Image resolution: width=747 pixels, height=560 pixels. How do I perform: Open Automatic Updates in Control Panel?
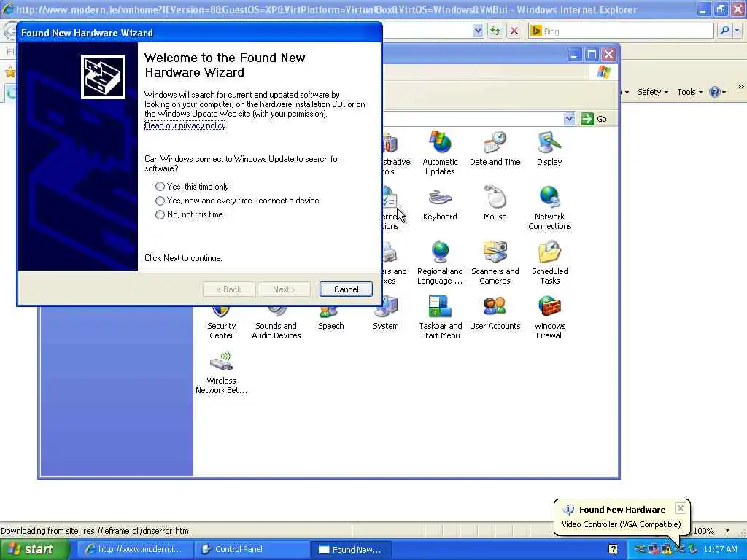pos(440,152)
